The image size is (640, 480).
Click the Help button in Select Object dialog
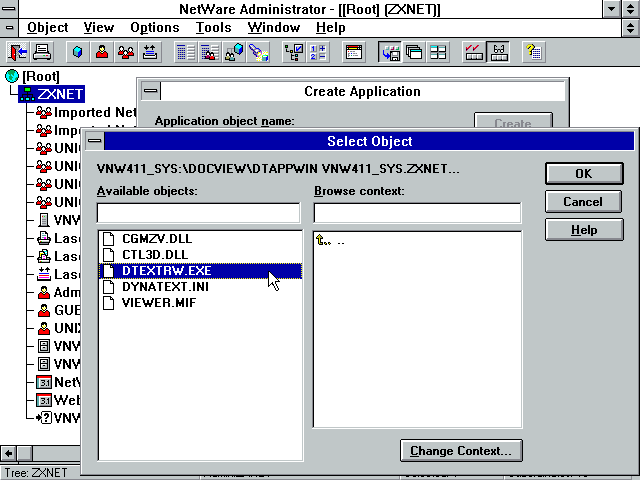[584, 230]
